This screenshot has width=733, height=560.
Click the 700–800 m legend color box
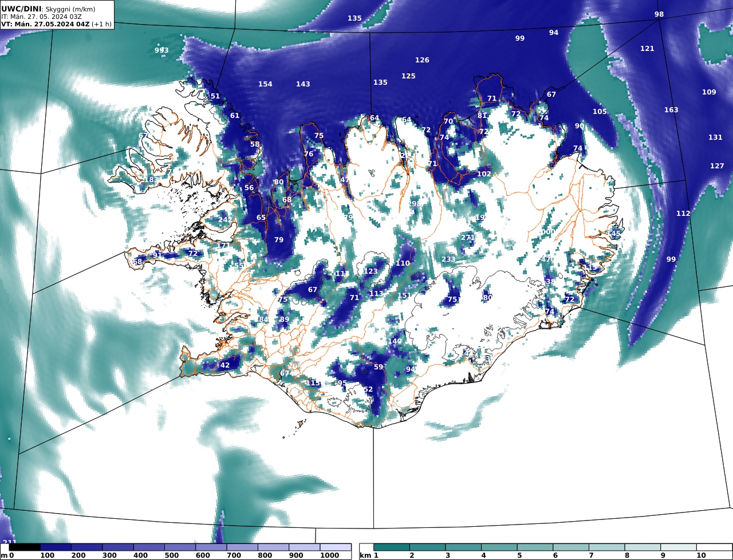point(242,547)
